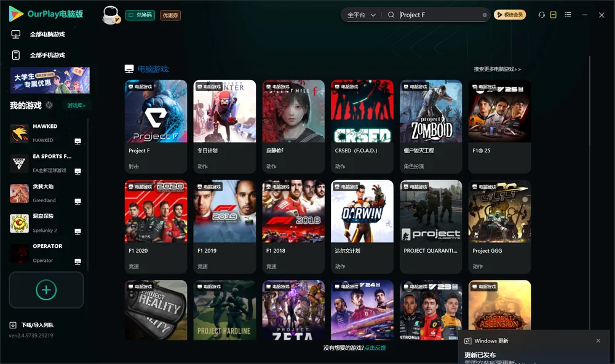Open the F1 2020 game card
This screenshot has width=615, height=364.
(x=156, y=226)
